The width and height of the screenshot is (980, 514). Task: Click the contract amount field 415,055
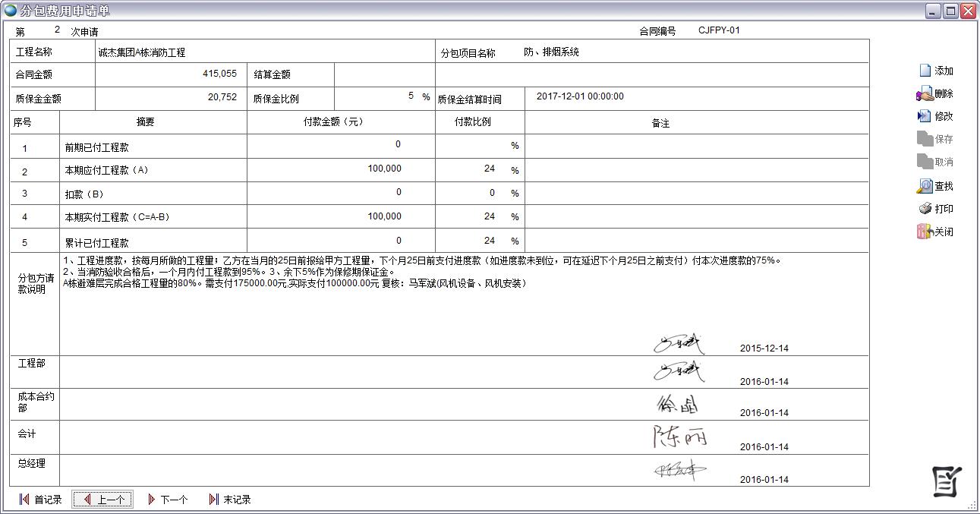(171, 74)
